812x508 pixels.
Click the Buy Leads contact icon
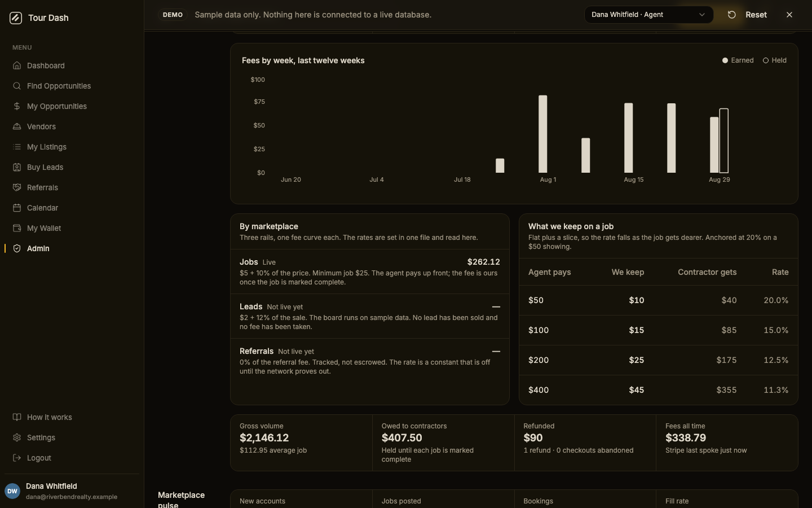(x=17, y=167)
